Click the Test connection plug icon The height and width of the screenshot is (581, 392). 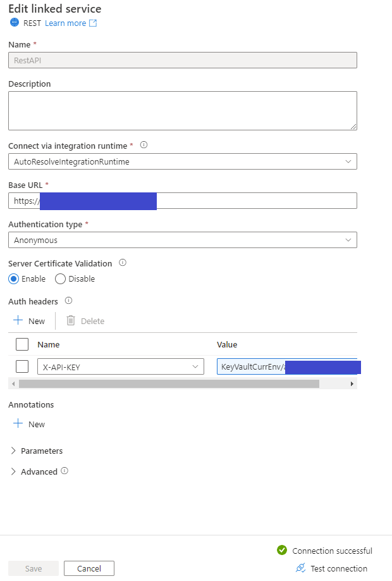(300, 568)
